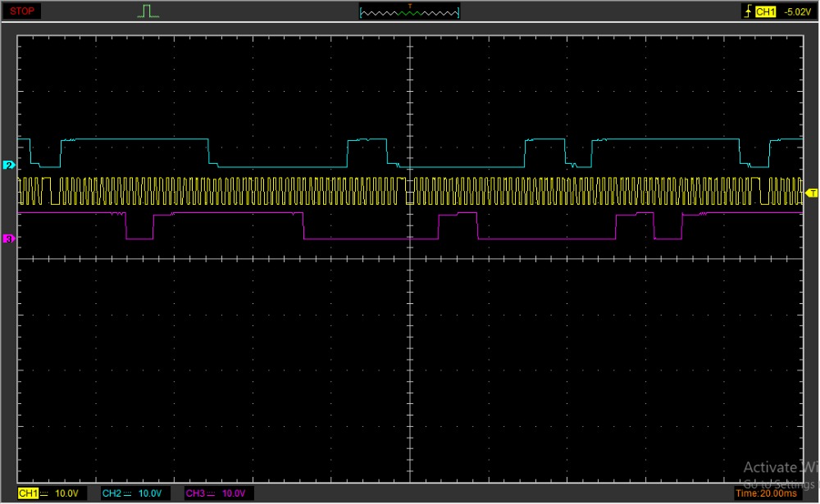The image size is (820, 504).
Task: Click the CH1 coupling icon beside its label
Action: 45,493
